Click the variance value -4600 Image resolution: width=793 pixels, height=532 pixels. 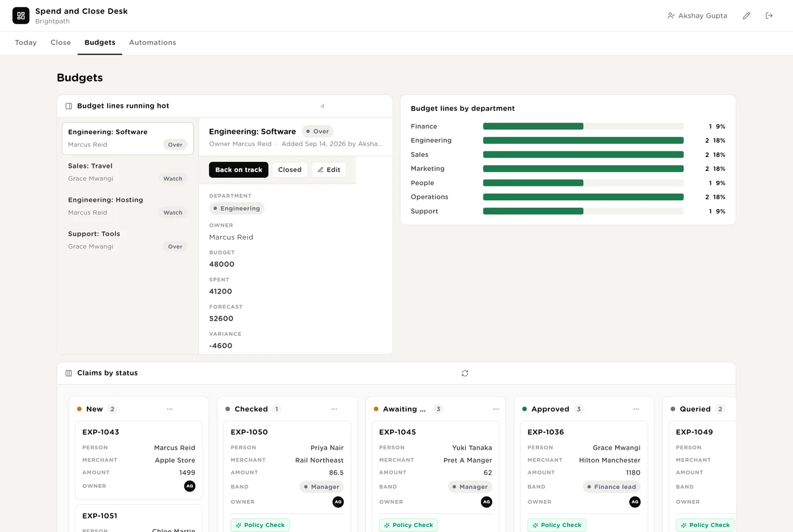tap(221, 346)
